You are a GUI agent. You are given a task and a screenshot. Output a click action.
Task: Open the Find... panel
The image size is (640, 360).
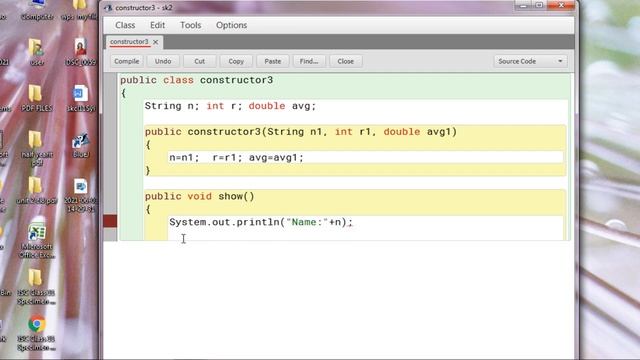click(309, 61)
